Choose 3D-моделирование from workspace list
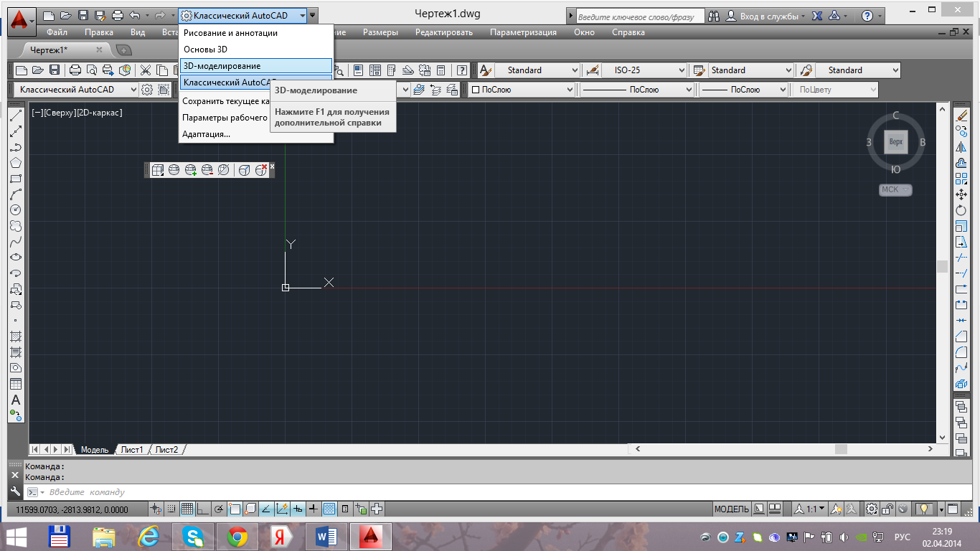 256,66
